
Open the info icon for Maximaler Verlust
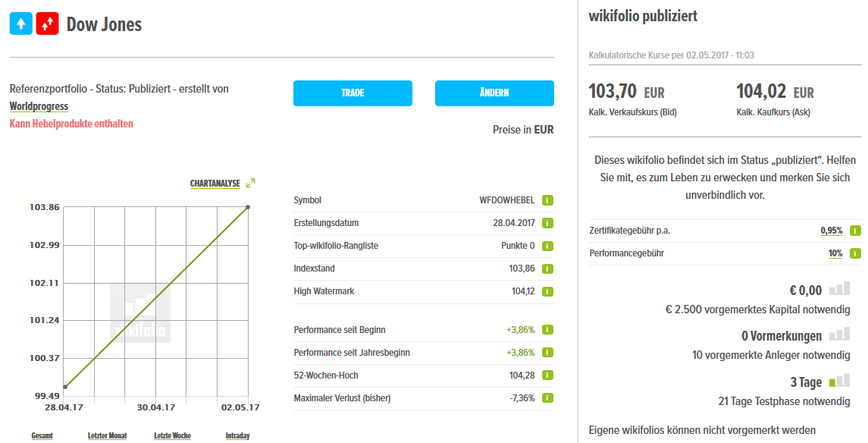pyautogui.click(x=546, y=397)
